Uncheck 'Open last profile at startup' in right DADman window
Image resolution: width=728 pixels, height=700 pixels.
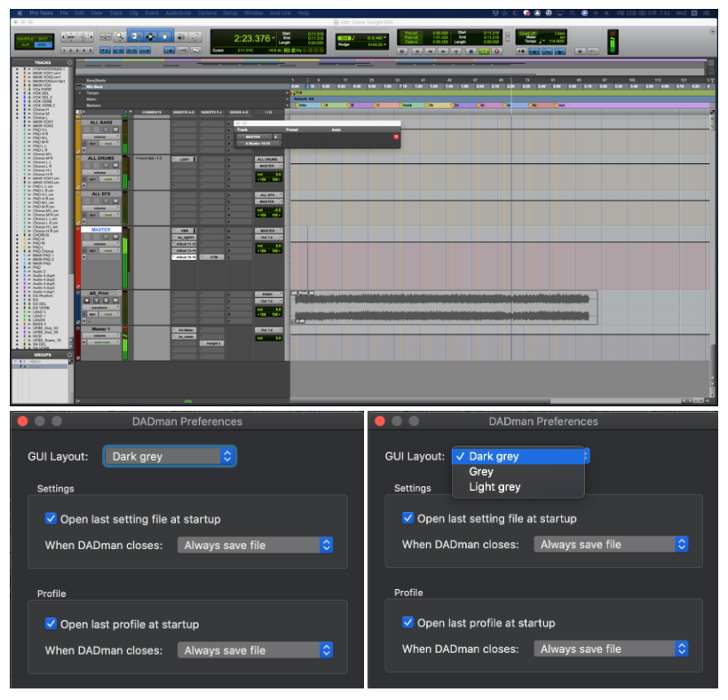[x=408, y=622]
